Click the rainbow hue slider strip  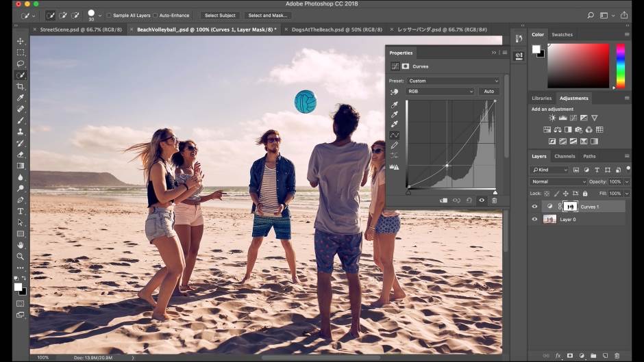point(621,66)
